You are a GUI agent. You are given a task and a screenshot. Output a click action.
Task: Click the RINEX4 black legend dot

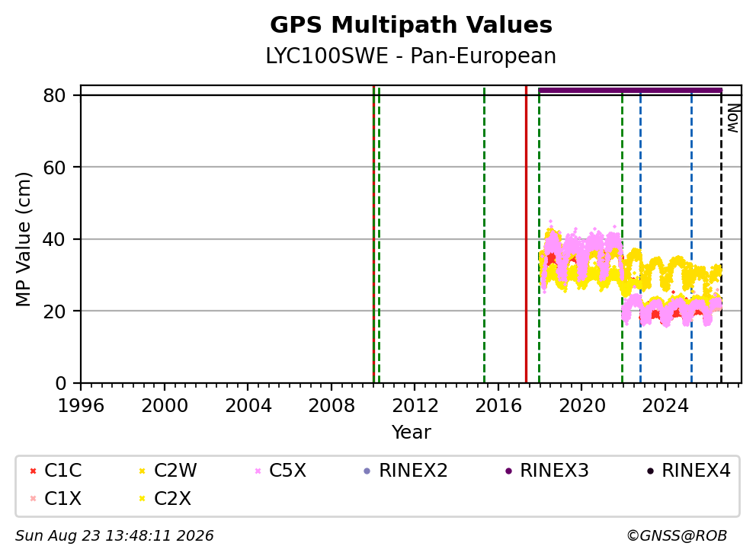(x=650, y=471)
